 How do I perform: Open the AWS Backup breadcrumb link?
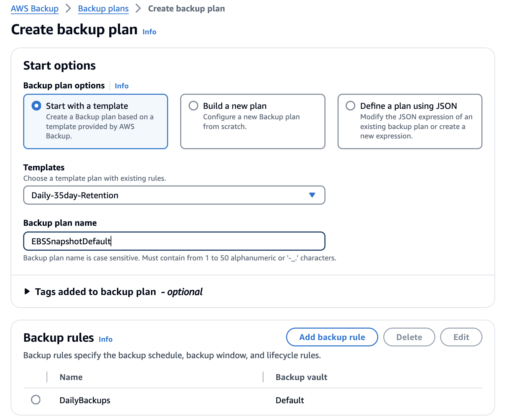35,8
